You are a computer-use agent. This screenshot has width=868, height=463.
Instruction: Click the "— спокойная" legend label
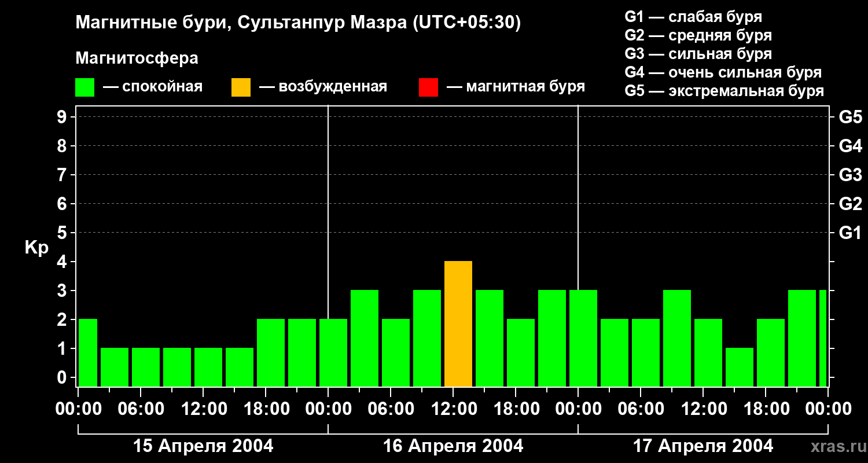click(x=153, y=87)
